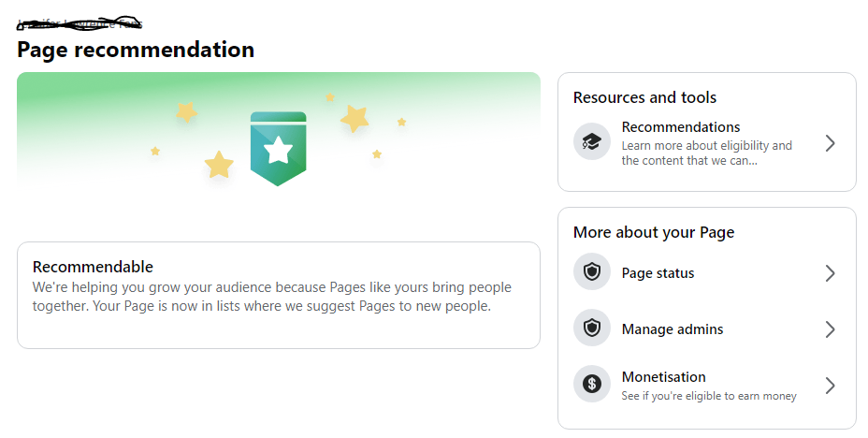
Task: Click the Page status shield icon
Action: click(x=592, y=272)
